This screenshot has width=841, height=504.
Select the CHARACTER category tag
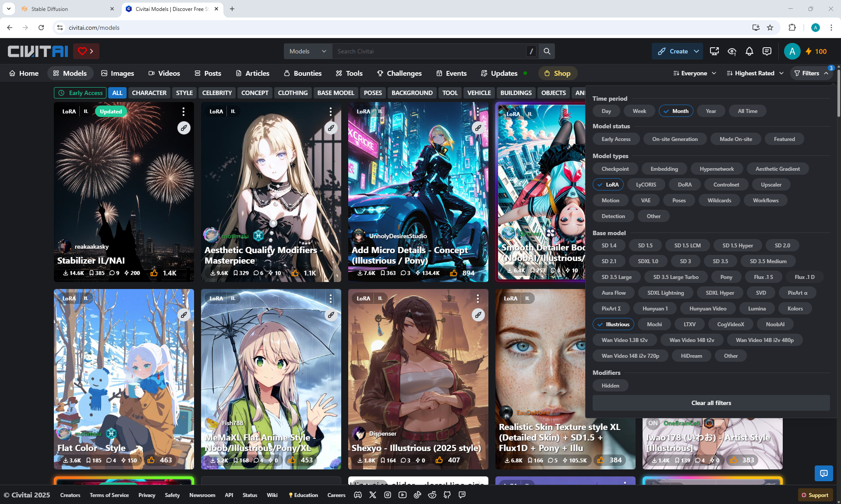(149, 93)
